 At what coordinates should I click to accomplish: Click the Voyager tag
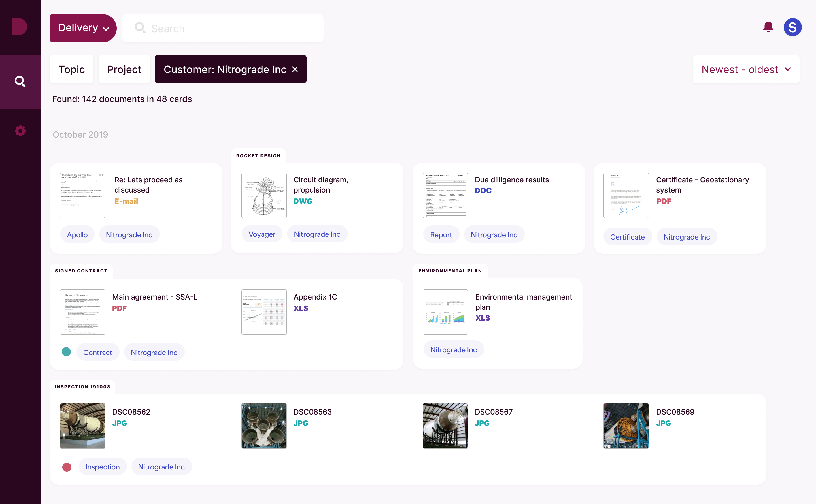pyautogui.click(x=262, y=234)
